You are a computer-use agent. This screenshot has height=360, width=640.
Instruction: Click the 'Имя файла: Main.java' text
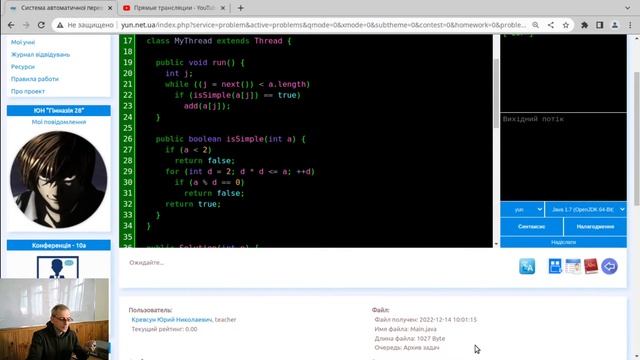[x=405, y=329]
